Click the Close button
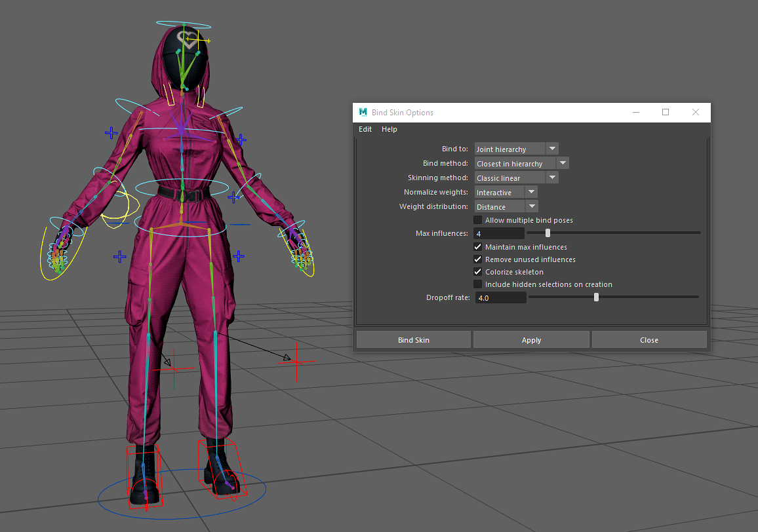The height and width of the screenshot is (532, 758). pyautogui.click(x=648, y=339)
